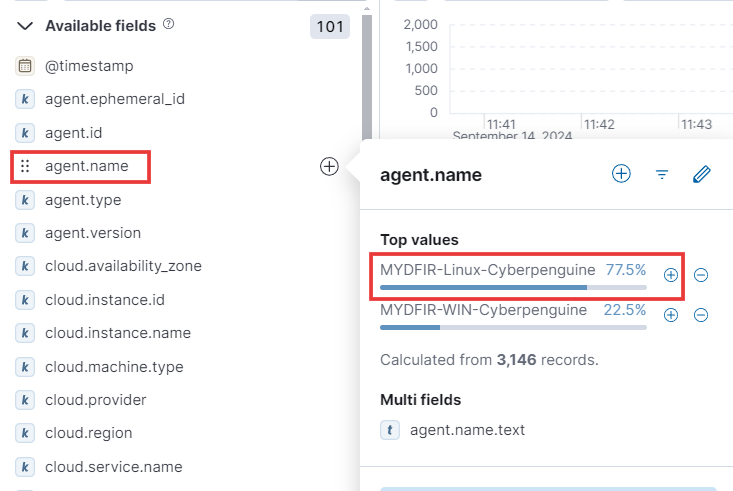733x491 pixels.
Task: Open the agent.ephemeral_id field
Action: tap(115, 99)
